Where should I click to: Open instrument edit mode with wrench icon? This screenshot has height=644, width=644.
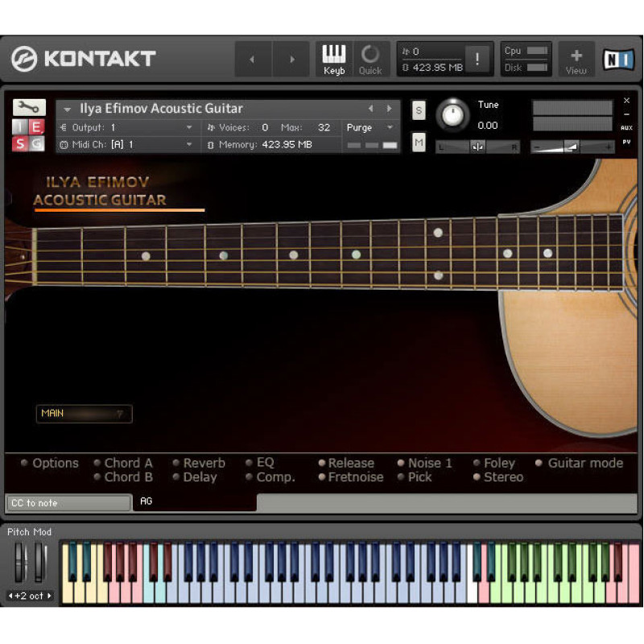[x=29, y=108]
